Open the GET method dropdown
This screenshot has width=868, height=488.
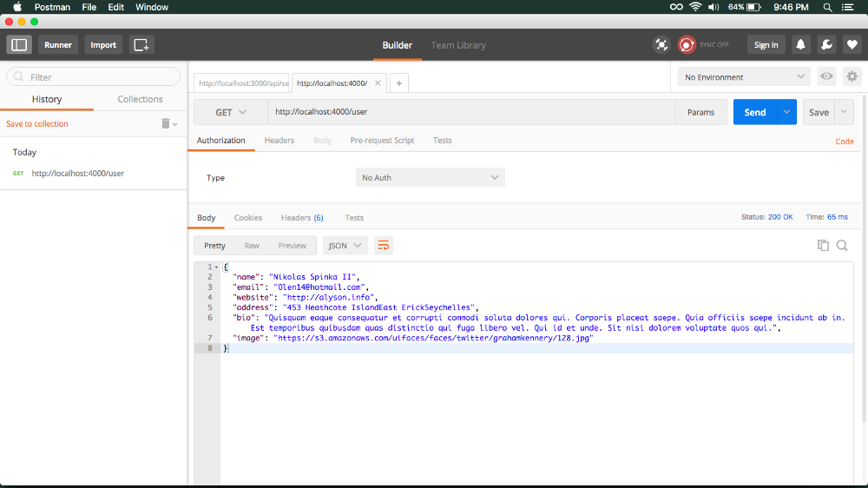coord(231,112)
